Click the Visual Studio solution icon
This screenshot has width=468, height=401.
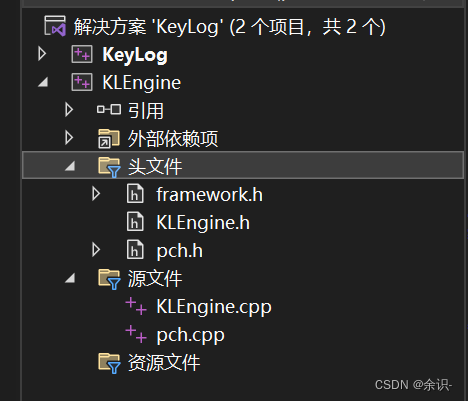tap(55, 26)
